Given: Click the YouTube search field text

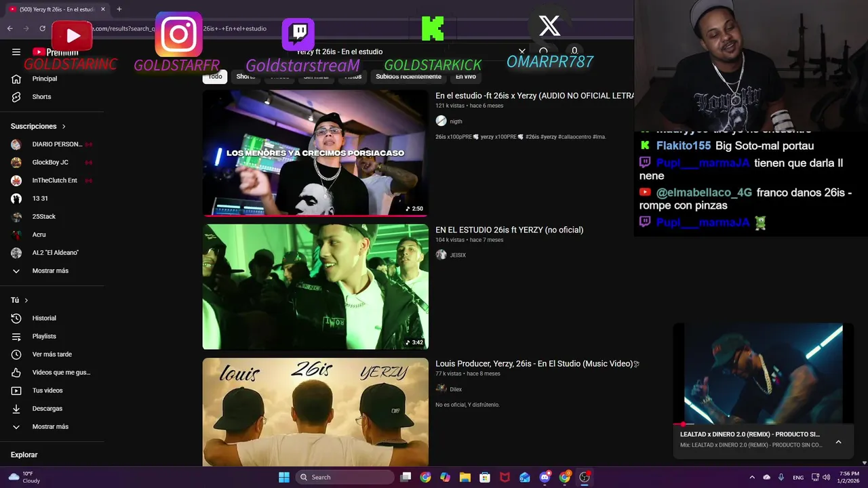Looking at the screenshot, I should click(x=339, y=52).
